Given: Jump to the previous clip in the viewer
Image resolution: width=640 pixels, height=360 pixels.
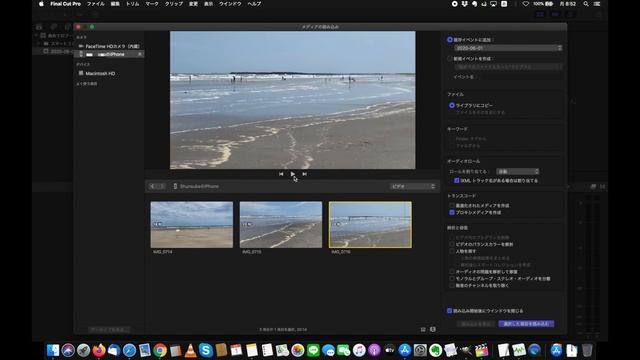Looking at the screenshot, I should (281, 174).
